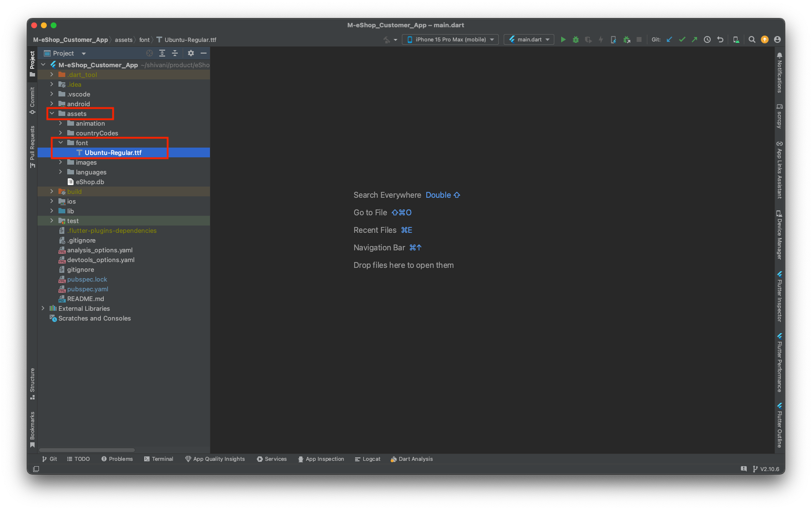Screen dimensions: 812x510
Task: Open the Git tool window tab
Action: (x=50, y=459)
